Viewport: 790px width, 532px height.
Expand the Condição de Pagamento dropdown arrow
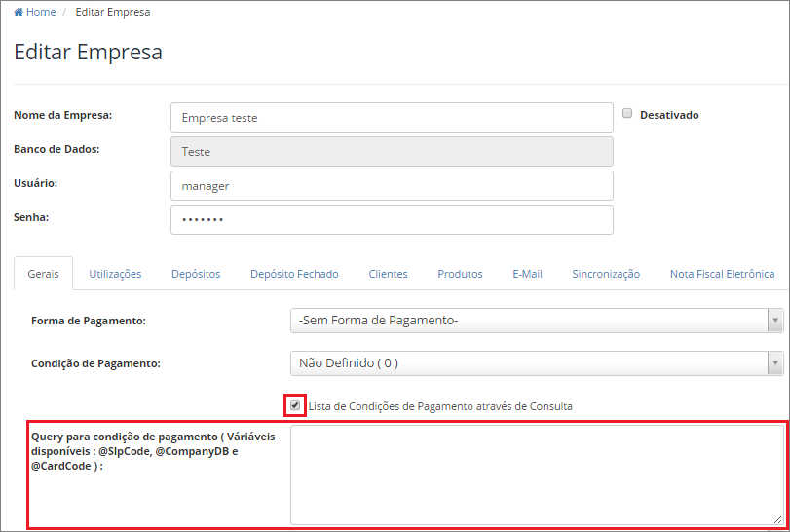[x=775, y=363]
